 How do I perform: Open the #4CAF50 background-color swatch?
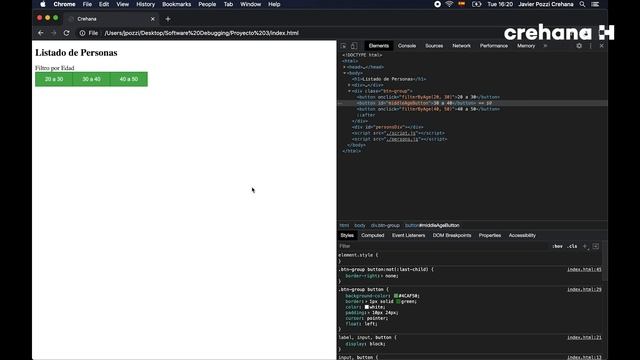coord(396,296)
